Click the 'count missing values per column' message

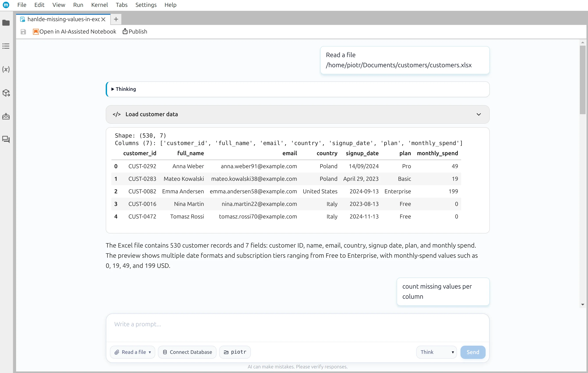pos(443,291)
